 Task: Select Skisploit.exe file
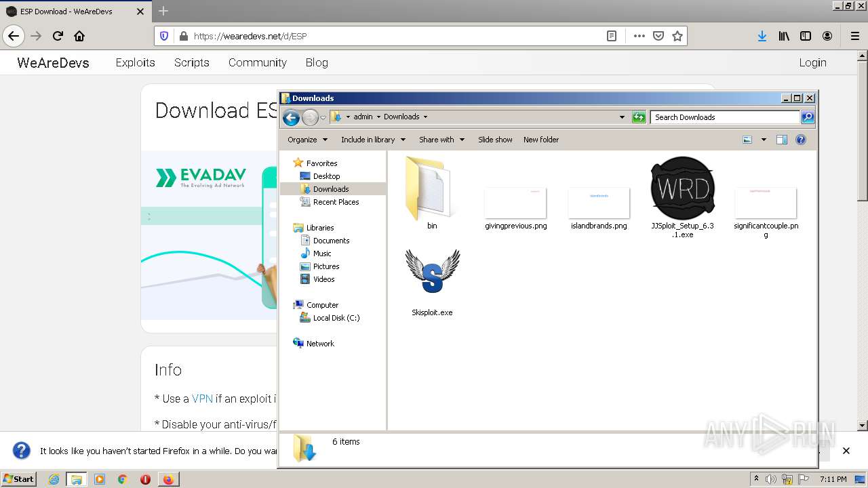432,281
